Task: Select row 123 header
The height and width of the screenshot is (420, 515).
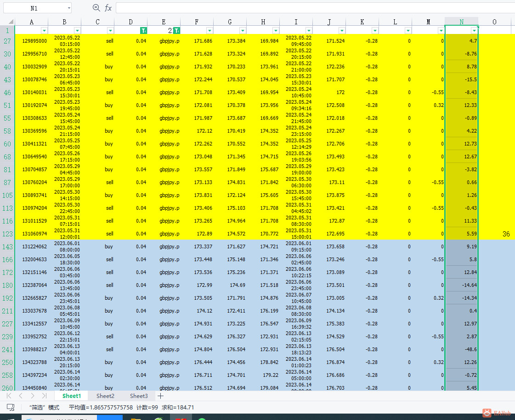Action: [x=7, y=234]
